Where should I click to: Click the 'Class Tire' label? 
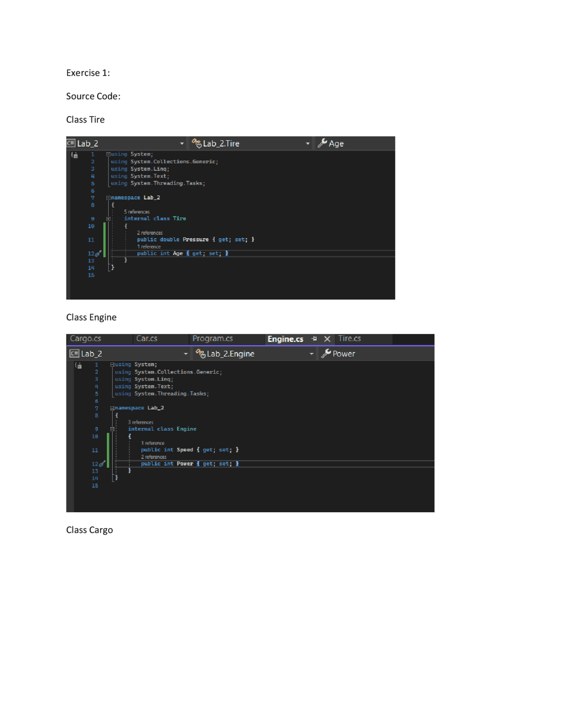tap(85, 120)
